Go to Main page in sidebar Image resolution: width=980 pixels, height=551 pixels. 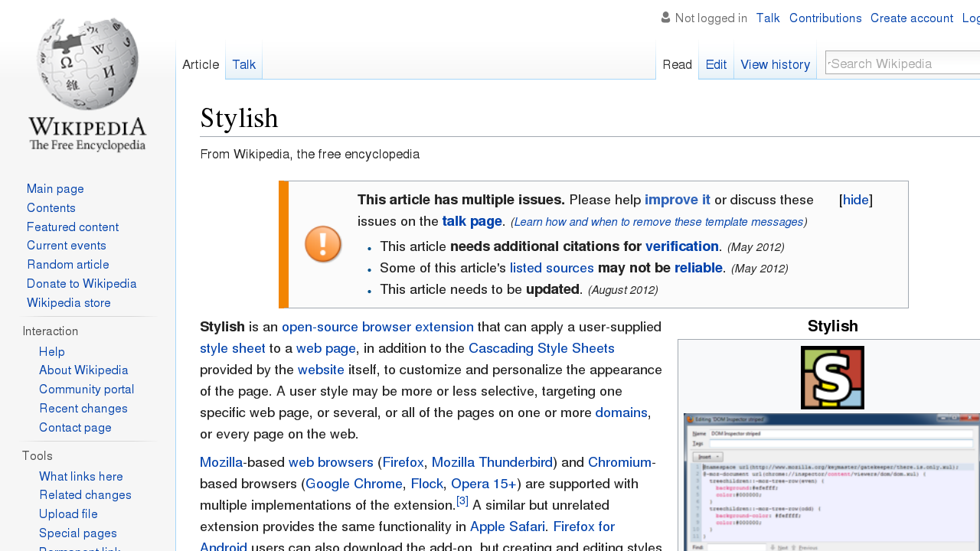(x=55, y=189)
